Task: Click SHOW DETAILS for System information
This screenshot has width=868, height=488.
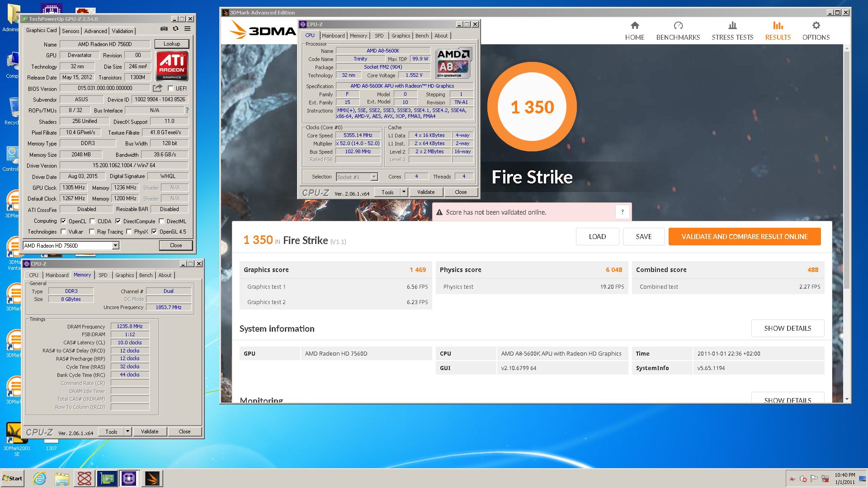Action: [788, 328]
